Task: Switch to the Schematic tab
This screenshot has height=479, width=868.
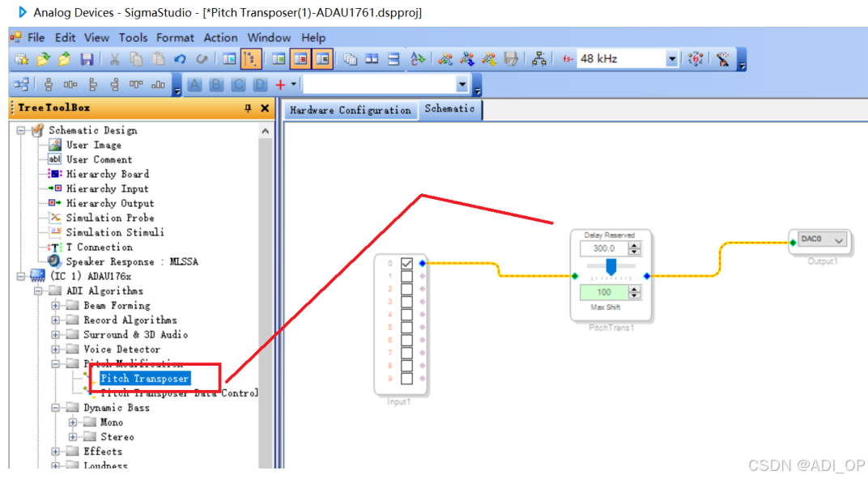Action: tap(449, 109)
